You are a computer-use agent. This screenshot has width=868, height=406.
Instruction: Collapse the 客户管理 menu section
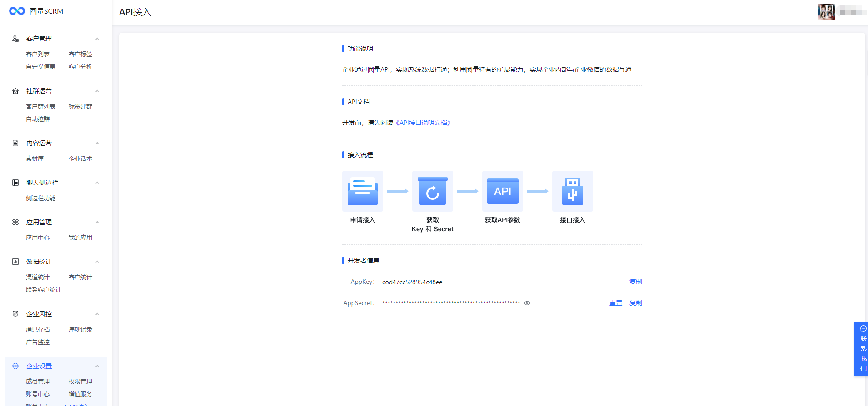pos(97,39)
